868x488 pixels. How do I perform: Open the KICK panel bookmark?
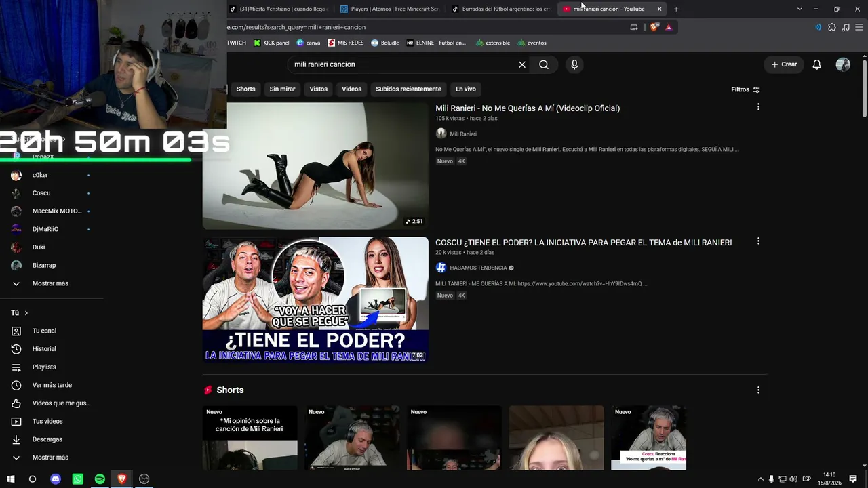pyautogui.click(x=271, y=43)
